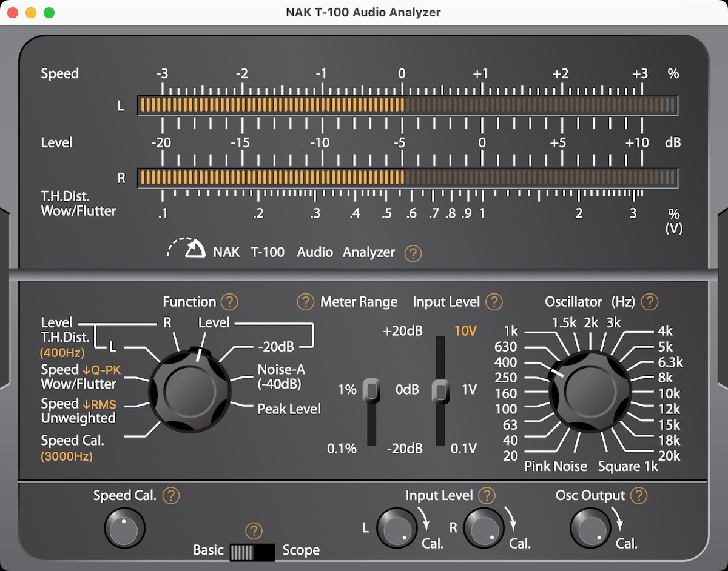This screenshot has width=728, height=571.
Task: Zoom window with green title bar button
Action: (x=49, y=13)
